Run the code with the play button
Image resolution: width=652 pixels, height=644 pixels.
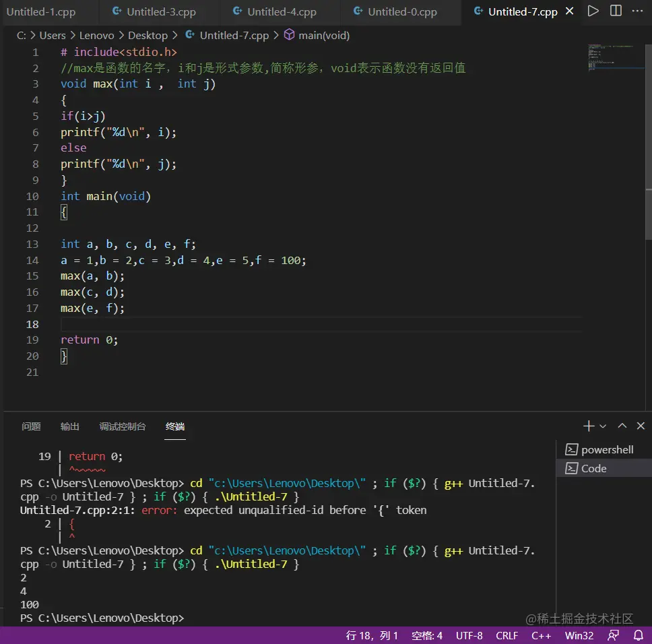pyautogui.click(x=593, y=11)
